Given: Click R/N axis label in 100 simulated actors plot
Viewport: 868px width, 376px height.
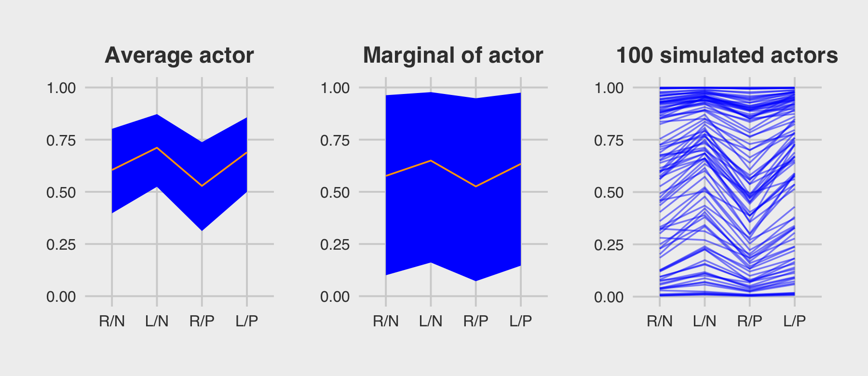Looking at the screenshot, I should (x=660, y=321).
